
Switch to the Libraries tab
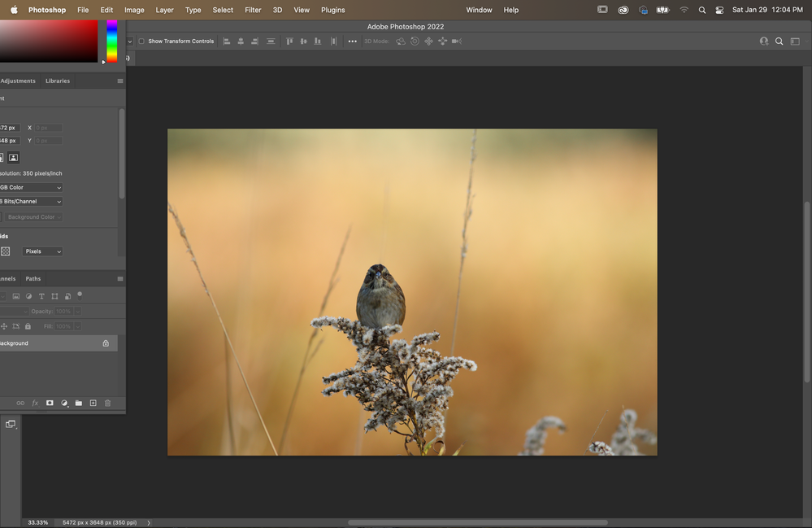click(58, 81)
